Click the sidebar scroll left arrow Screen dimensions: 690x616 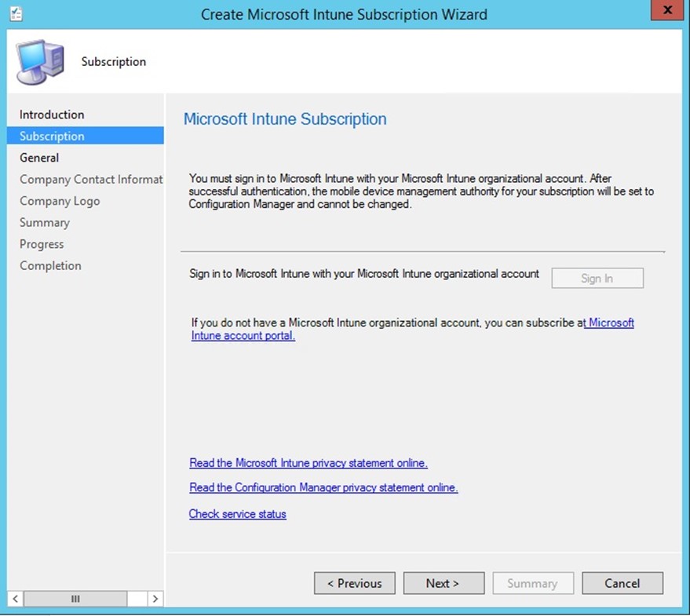click(16, 599)
